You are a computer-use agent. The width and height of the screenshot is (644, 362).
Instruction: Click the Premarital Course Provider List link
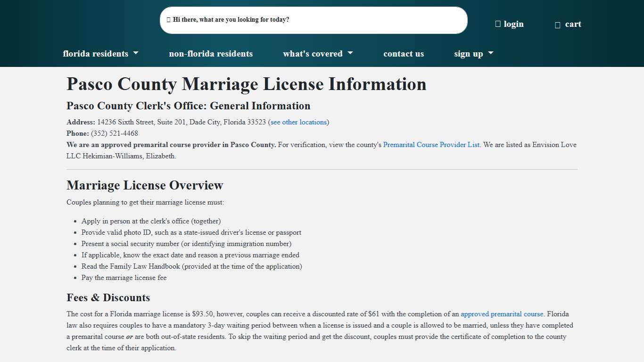[x=431, y=145]
